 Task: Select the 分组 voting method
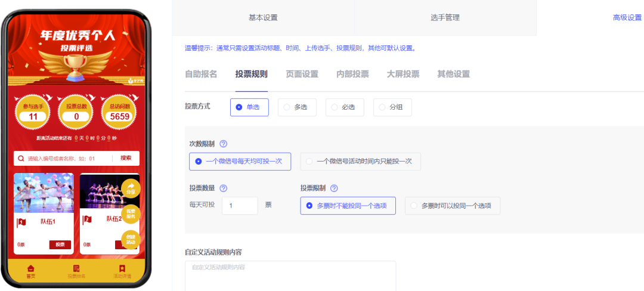coord(393,107)
